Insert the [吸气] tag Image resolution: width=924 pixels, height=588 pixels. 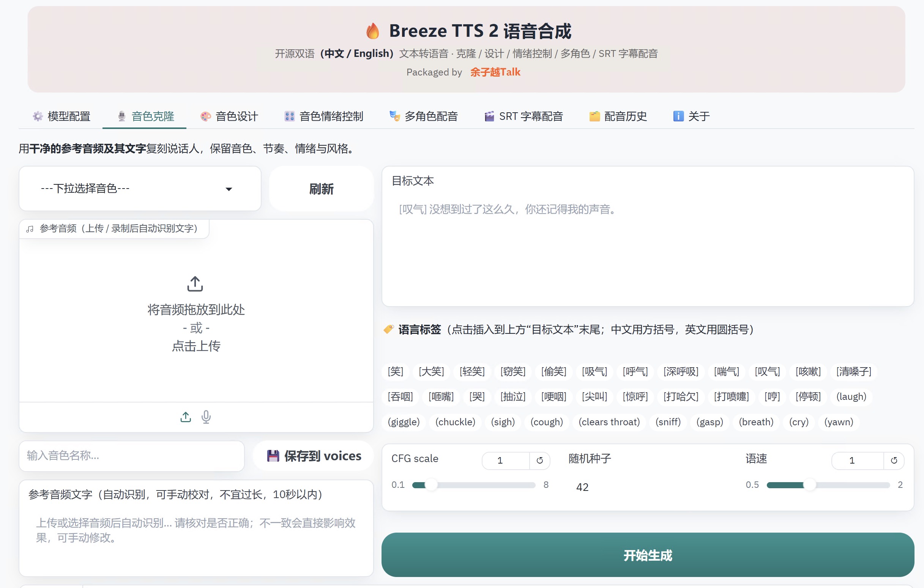(x=594, y=371)
